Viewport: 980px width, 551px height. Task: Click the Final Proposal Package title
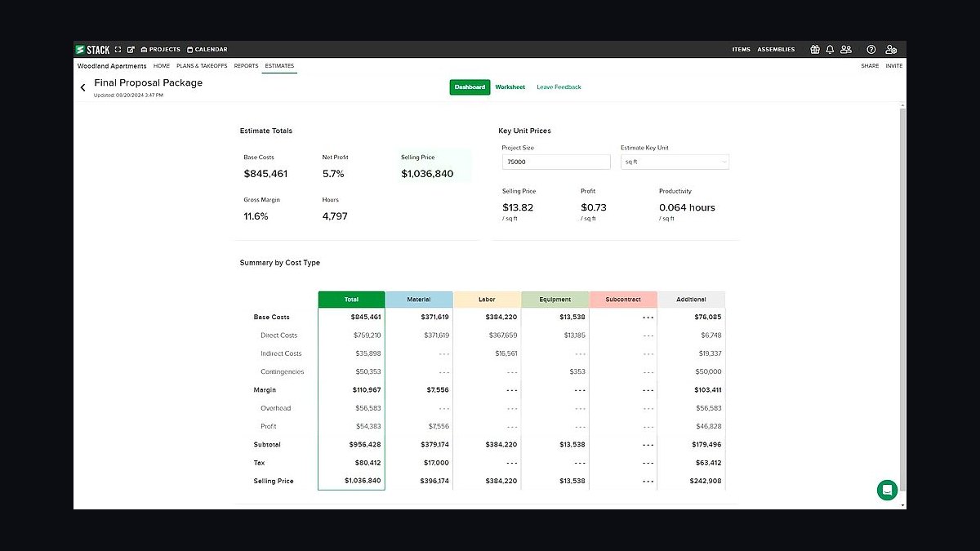tap(149, 82)
